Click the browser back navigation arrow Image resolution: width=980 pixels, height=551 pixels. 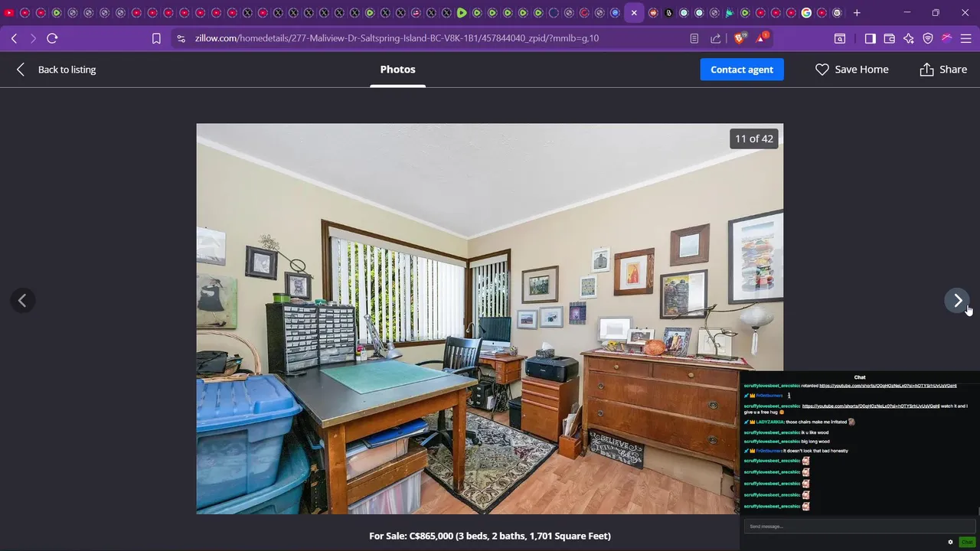(14, 38)
